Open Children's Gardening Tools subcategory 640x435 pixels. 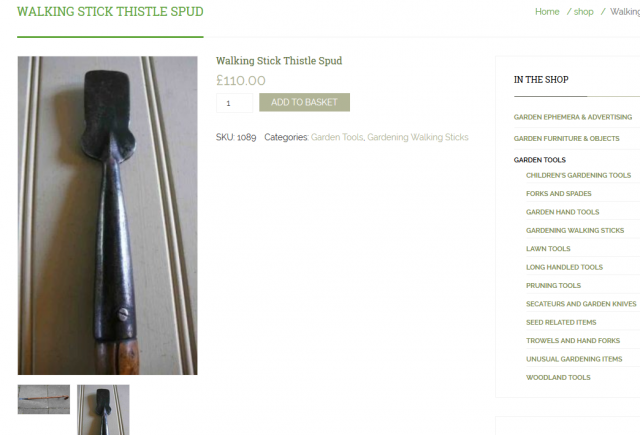tap(578, 175)
